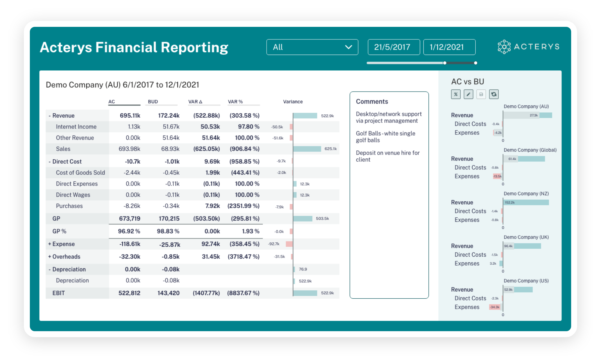Sort by the VAR % column header

(x=235, y=102)
